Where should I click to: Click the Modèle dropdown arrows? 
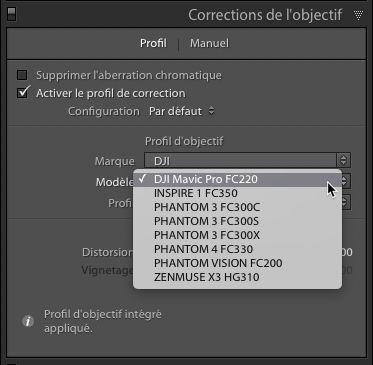(x=346, y=181)
